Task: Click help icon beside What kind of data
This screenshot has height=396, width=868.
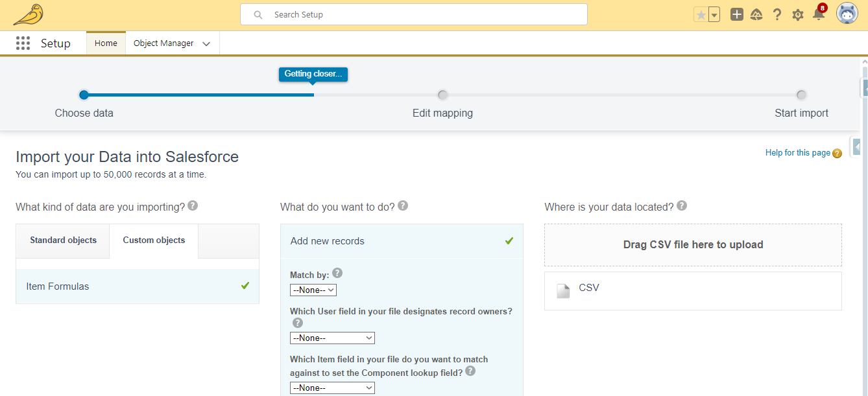Action: [193, 205]
